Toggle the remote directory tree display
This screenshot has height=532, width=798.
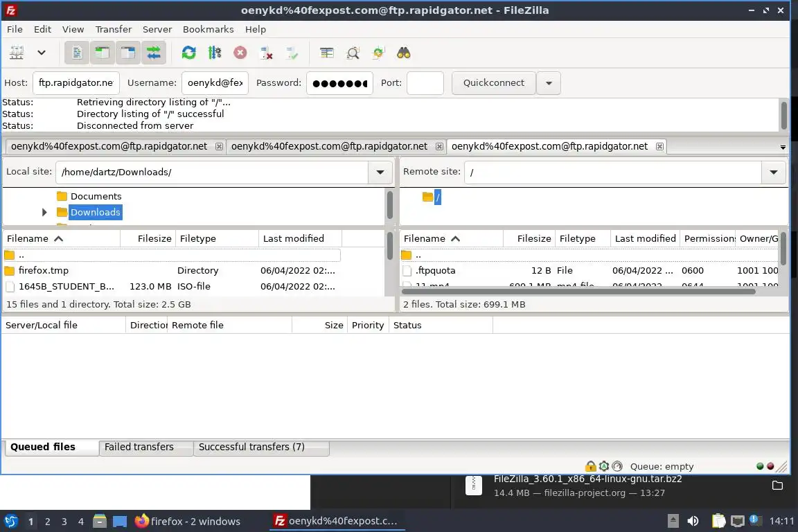[127, 53]
